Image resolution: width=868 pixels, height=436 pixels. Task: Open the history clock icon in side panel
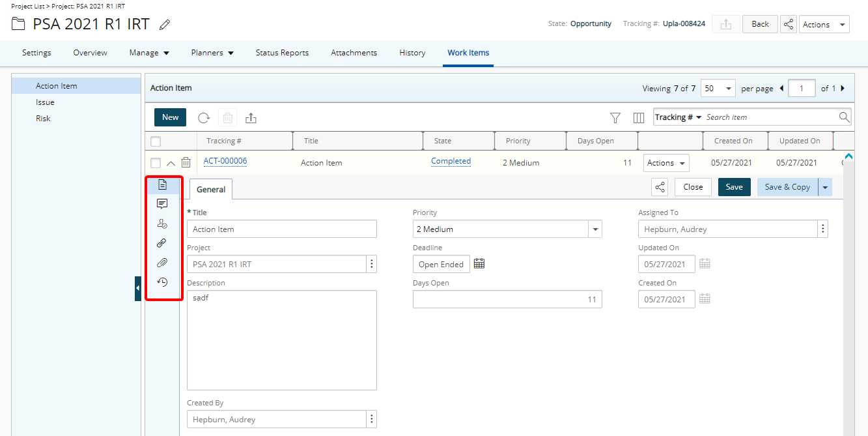[162, 282]
